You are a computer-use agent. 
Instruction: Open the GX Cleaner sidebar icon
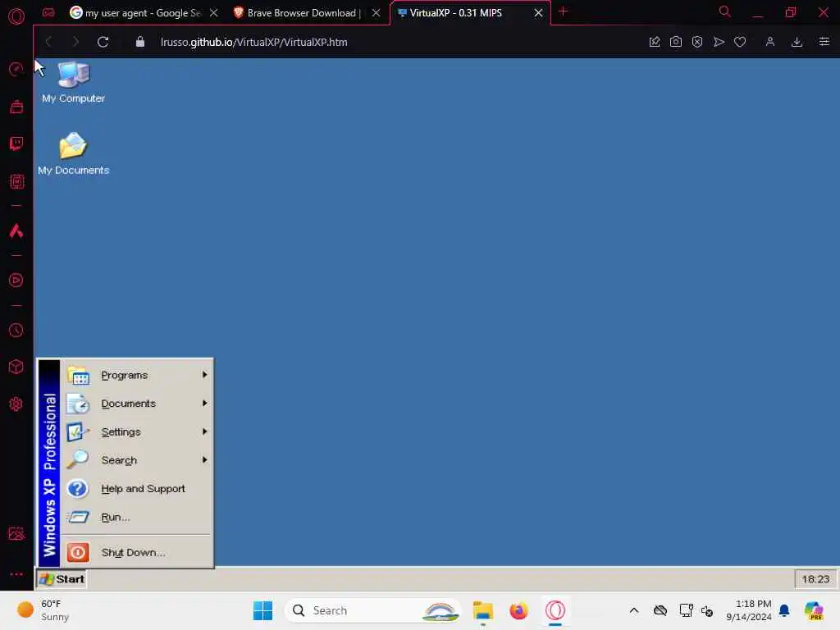click(16, 107)
